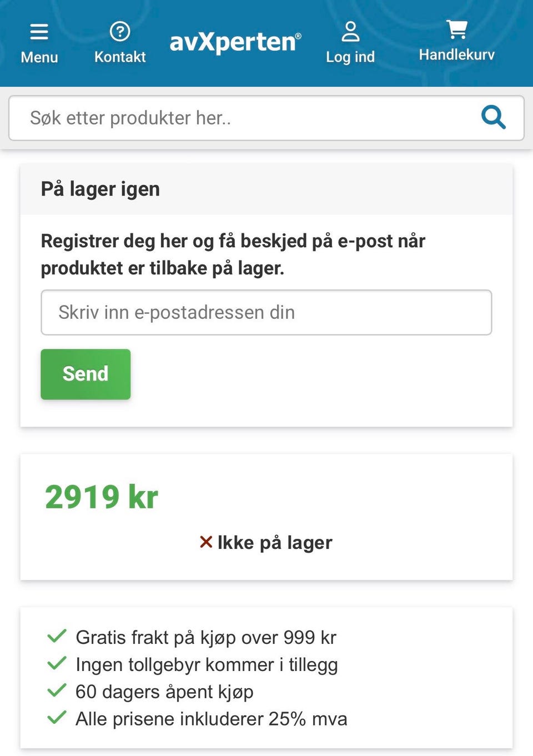533x756 pixels.
Task: Select the Kontakt label in header
Action: 120,57
